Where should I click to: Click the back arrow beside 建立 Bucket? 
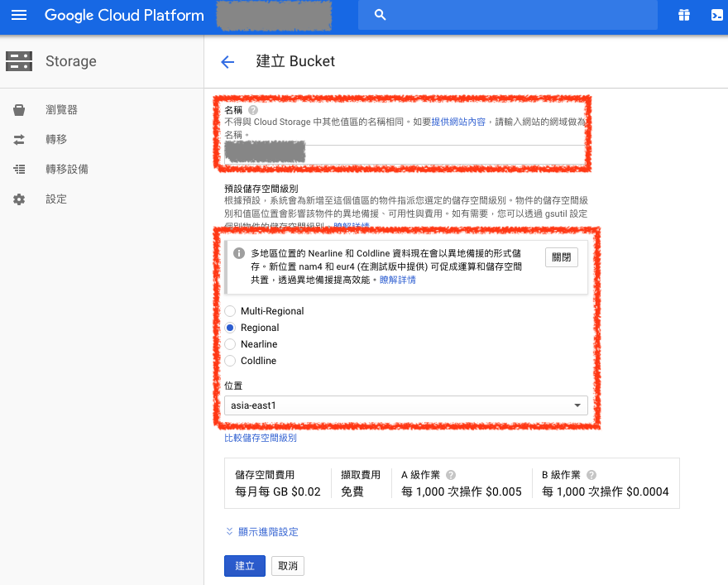[x=227, y=61]
